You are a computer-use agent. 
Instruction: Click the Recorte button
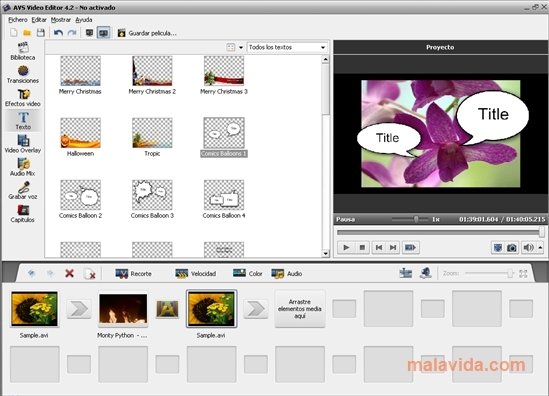click(133, 274)
